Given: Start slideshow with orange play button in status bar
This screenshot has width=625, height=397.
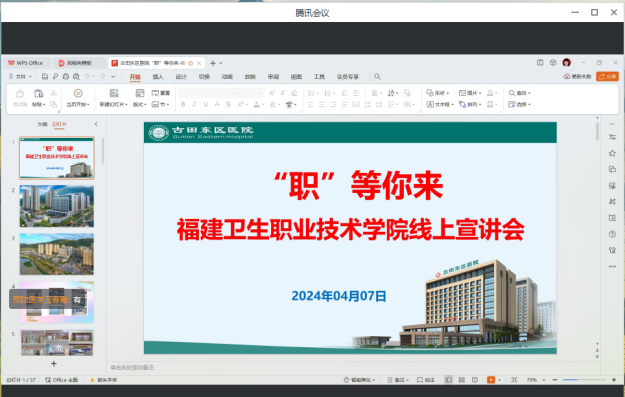Looking at the screenshot, I should pos(491,380).
